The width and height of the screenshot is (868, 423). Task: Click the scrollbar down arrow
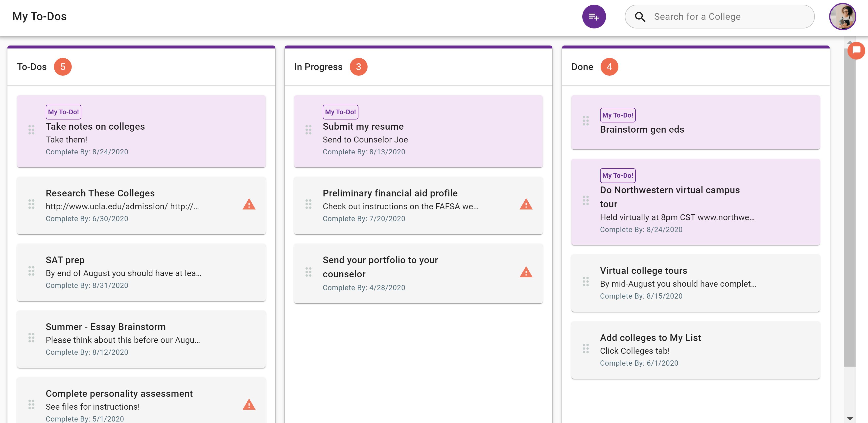coord(850,418)
